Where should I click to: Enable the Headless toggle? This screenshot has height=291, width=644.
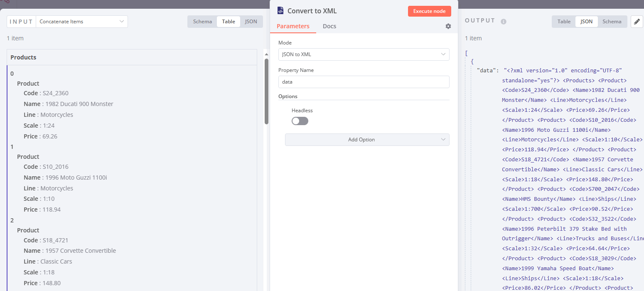coord(300,121)
